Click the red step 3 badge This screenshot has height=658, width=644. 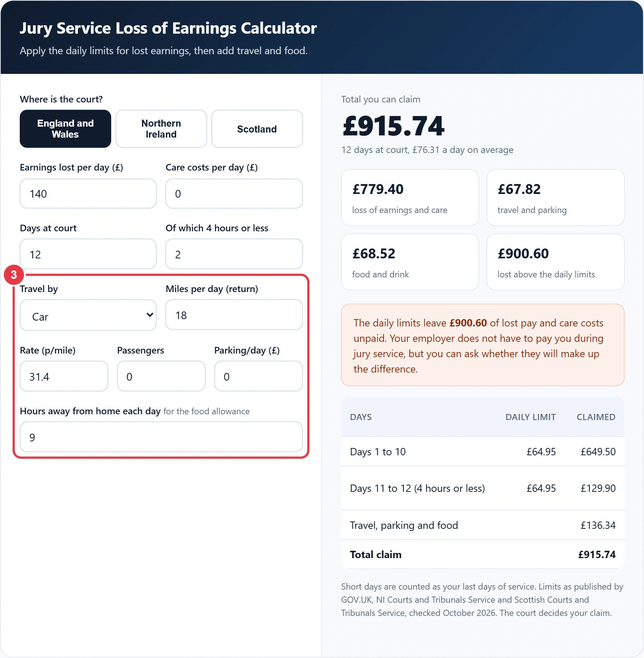coord(14,275)
